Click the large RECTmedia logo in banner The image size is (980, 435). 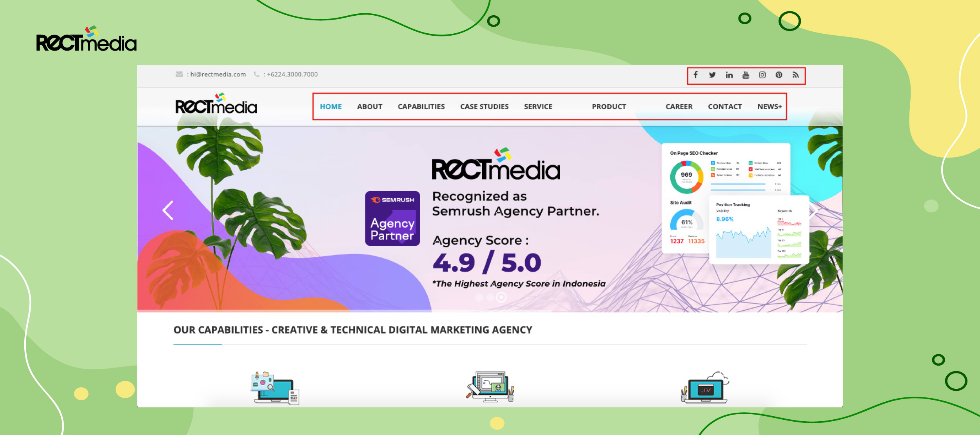[x=496, y=165]
